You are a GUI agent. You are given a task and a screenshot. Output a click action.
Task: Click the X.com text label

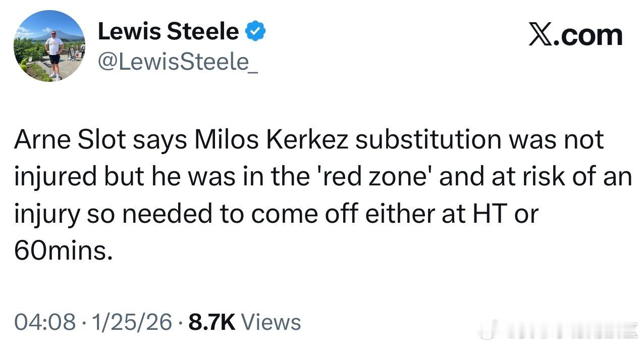click(575, 35)
